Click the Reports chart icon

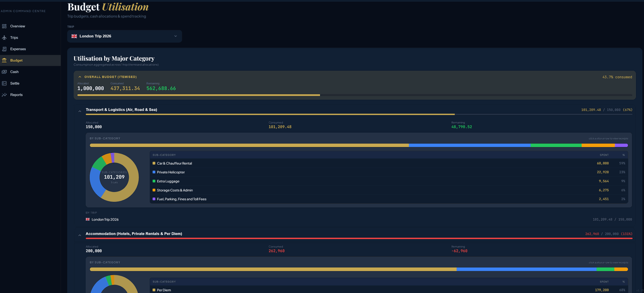(4, 95)
